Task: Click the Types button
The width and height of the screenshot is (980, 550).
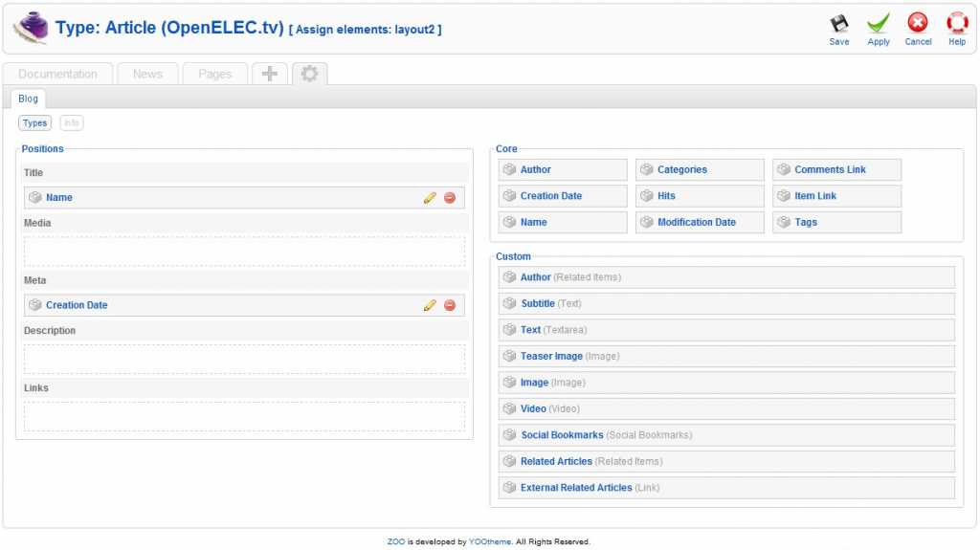Action: 35,122
